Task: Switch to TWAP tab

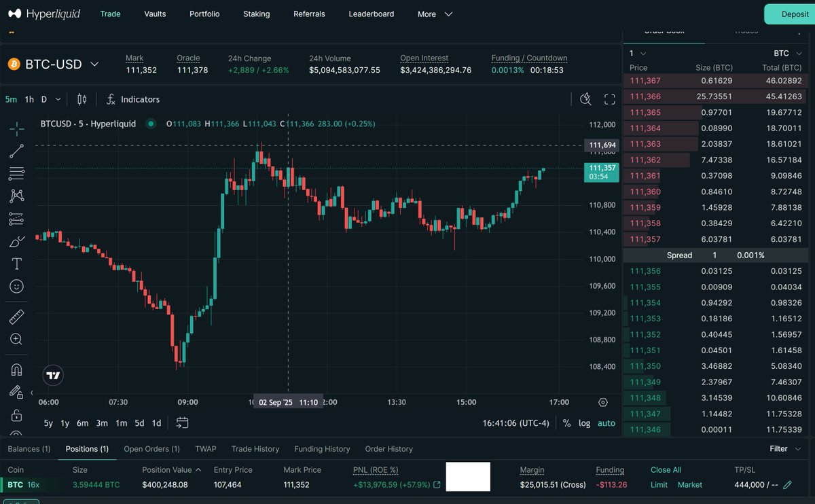Action: pos(205,449)
